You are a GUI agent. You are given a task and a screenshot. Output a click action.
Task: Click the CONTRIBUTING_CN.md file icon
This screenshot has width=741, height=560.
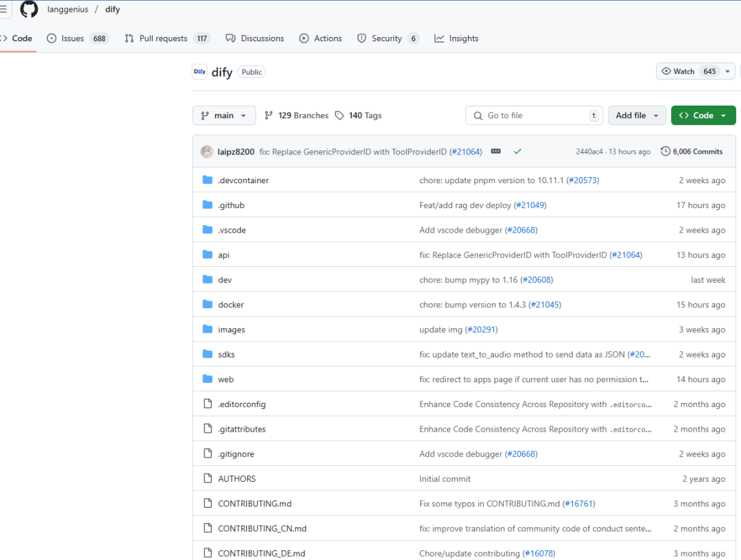(x=207, y=528)
